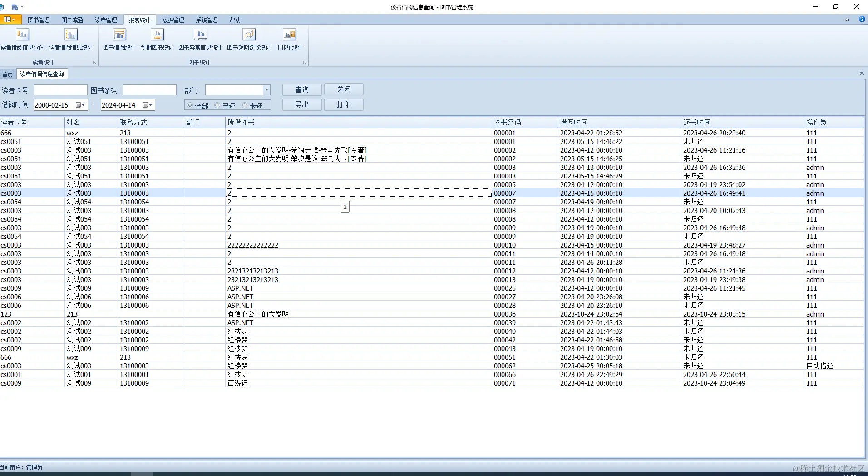Collapse the ribbon with the chevron icon

pyautogui.click(x=847, y=20)
